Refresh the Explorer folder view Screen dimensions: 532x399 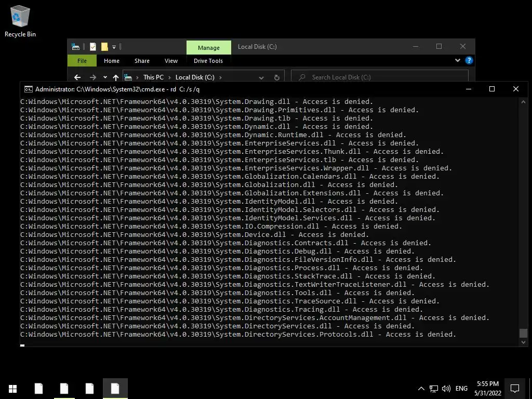click(x=276, y=77)
